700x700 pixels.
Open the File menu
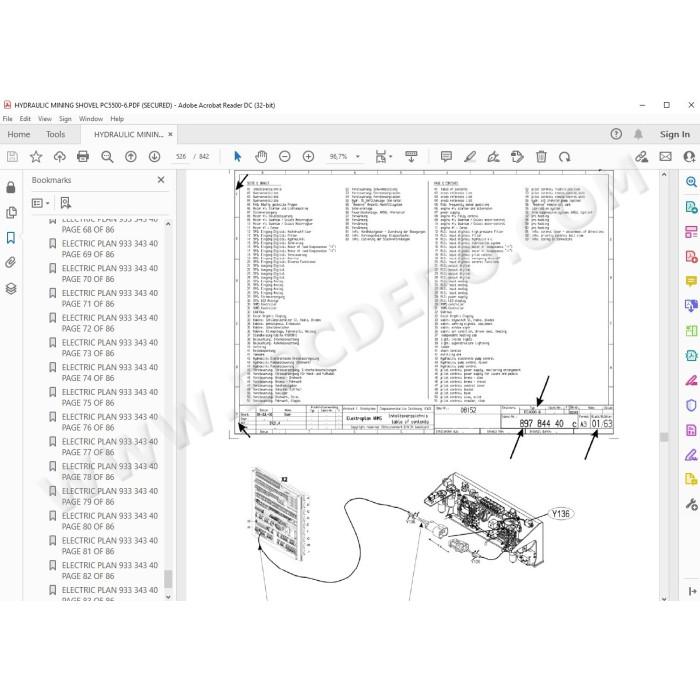click(x=8, y=119)
